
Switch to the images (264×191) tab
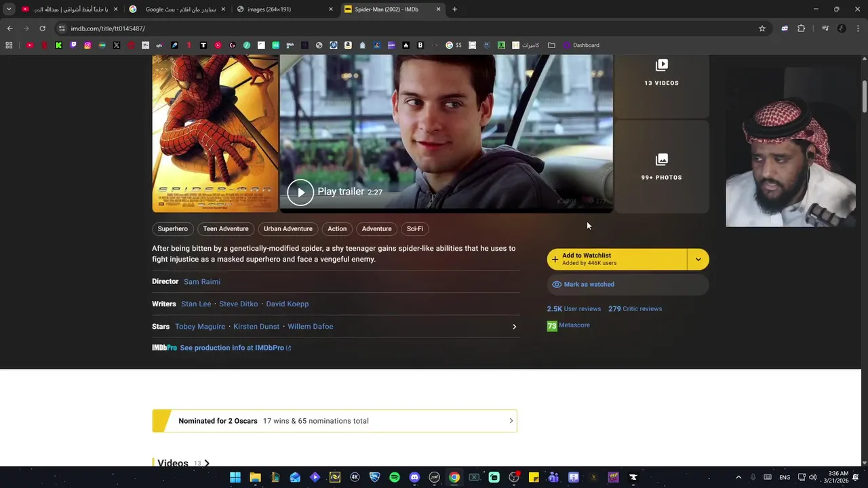coord(285,9)
